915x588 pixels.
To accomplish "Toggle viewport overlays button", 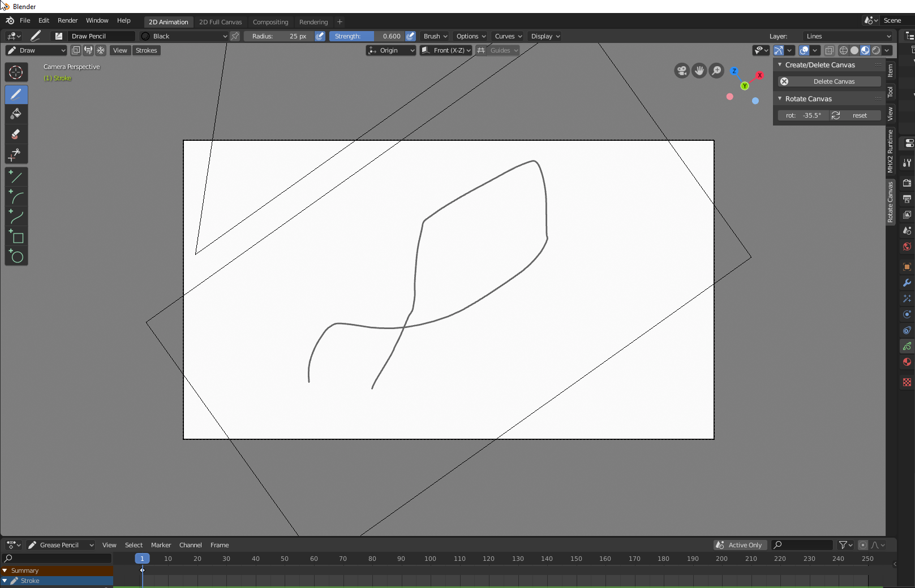I will (x=804, y=51).
